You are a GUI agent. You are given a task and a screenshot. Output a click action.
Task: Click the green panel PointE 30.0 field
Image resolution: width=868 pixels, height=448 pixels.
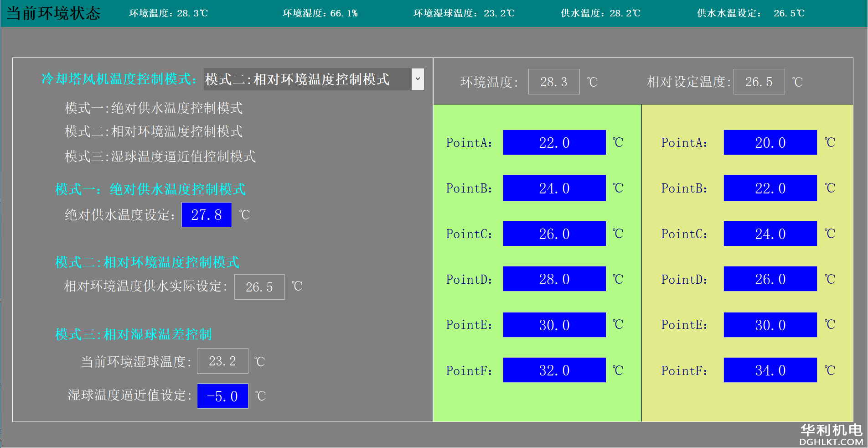pos(554,325)
